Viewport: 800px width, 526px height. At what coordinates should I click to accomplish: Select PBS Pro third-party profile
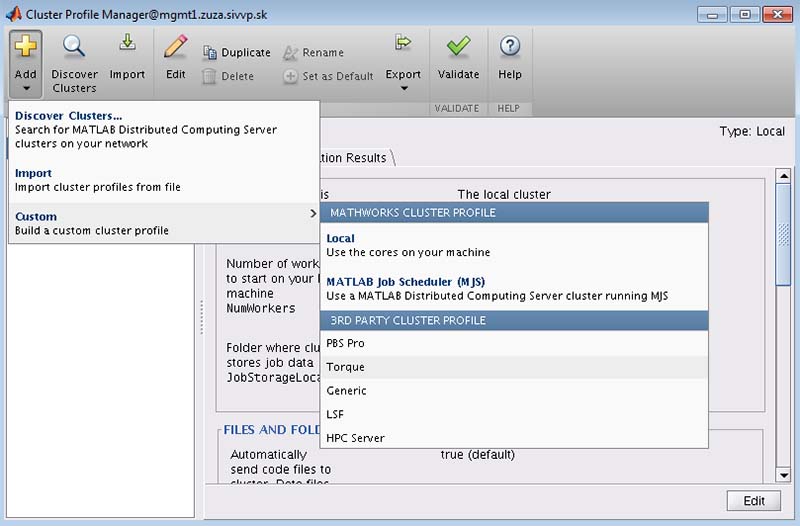coord(346,343)
